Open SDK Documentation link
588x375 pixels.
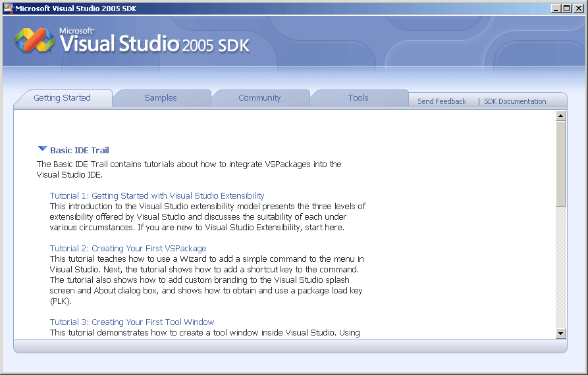515,101
